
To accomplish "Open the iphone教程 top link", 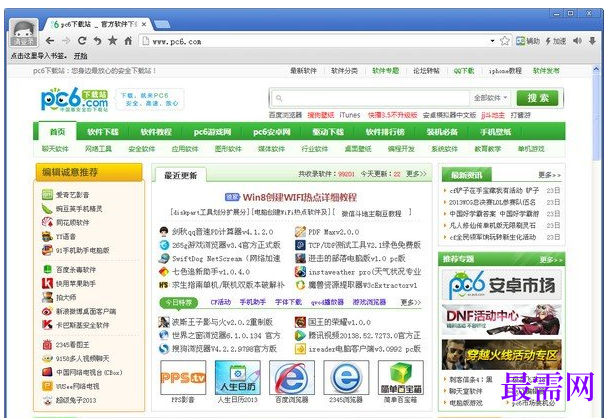I will (x=505, y=70).
